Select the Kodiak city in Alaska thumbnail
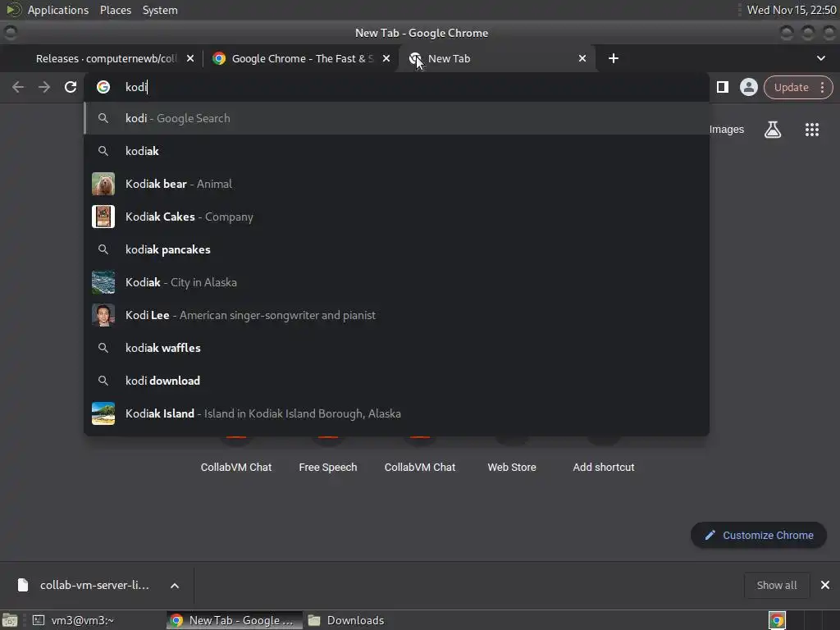 (103, 282)
